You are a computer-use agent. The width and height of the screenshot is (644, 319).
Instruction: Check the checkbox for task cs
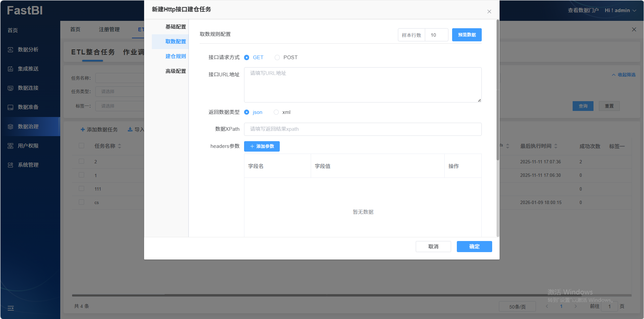[x=81, y=202]
